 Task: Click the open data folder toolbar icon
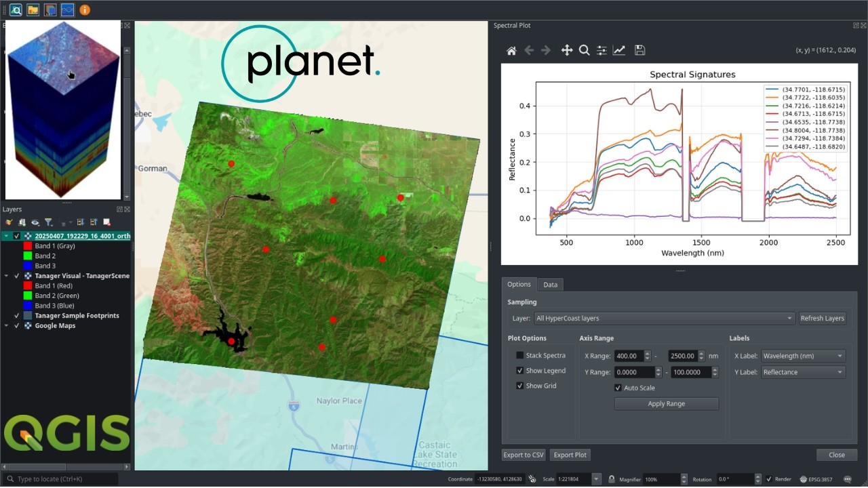33,10
